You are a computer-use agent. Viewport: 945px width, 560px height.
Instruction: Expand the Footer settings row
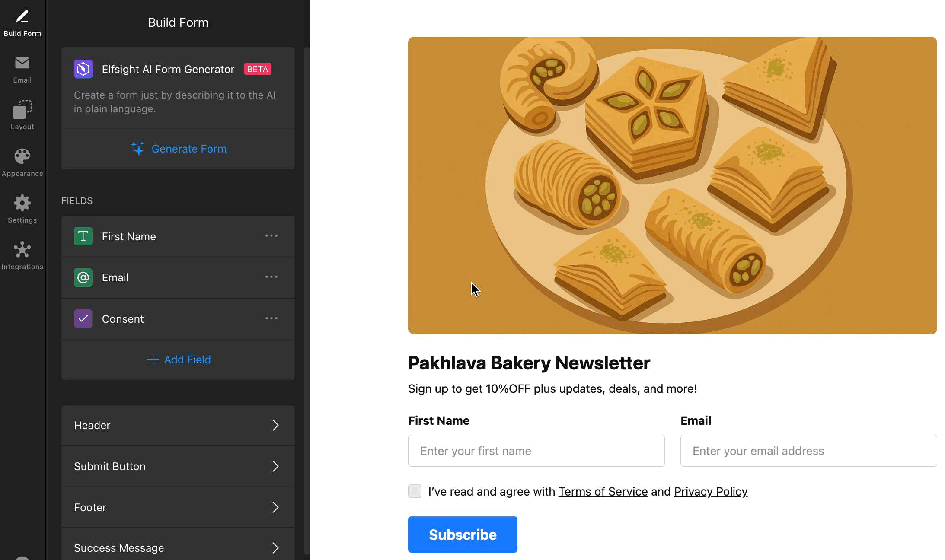pos(178,507)
